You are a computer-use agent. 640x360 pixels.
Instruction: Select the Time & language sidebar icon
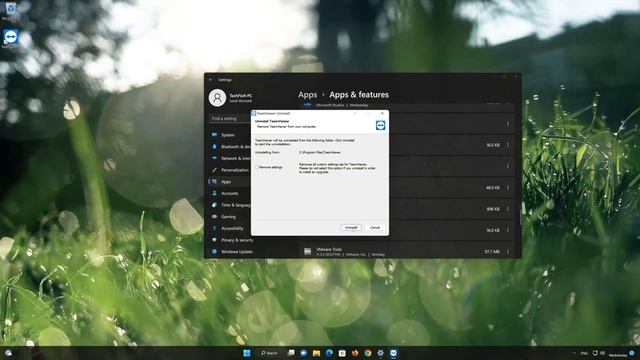(x=214, y=205)
